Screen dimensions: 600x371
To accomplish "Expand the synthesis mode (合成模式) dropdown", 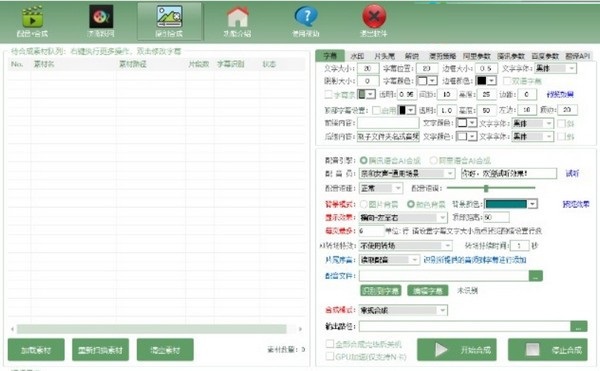I will [x=442, y=310].
